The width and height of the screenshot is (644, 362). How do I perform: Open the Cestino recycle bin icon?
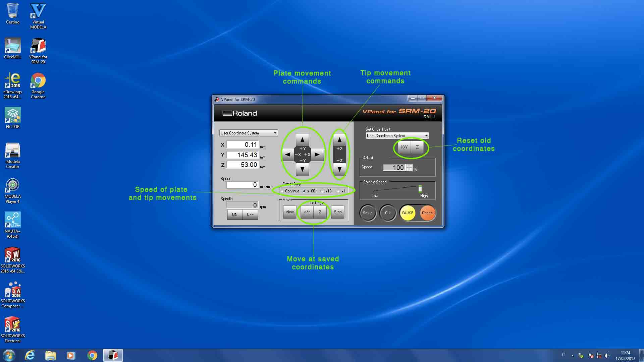[13, 13]
